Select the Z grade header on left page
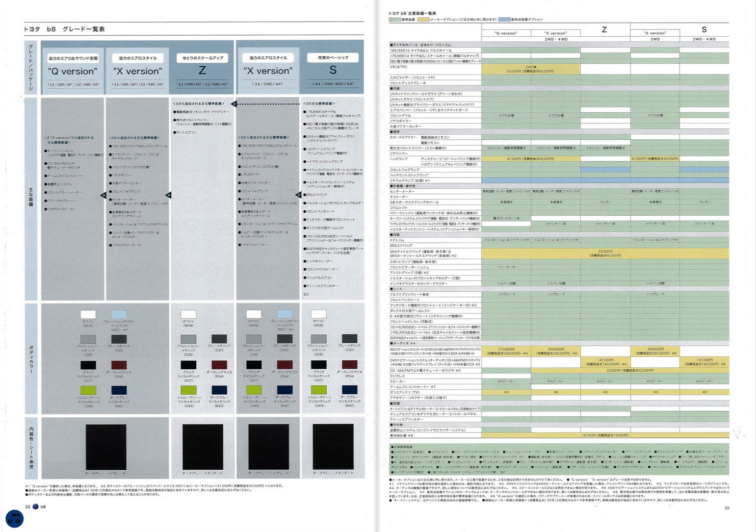 pyautogui.click(x=202, y=71)
